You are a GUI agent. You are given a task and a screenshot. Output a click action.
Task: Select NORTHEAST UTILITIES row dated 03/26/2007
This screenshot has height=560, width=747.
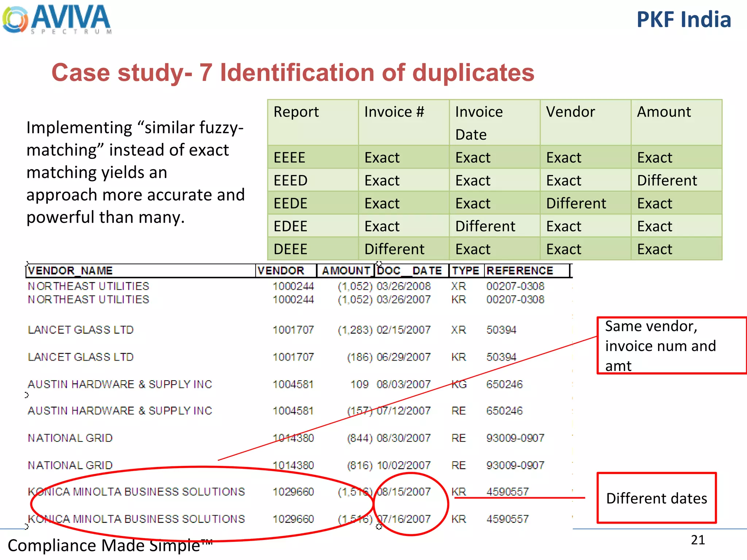(286, 300)
